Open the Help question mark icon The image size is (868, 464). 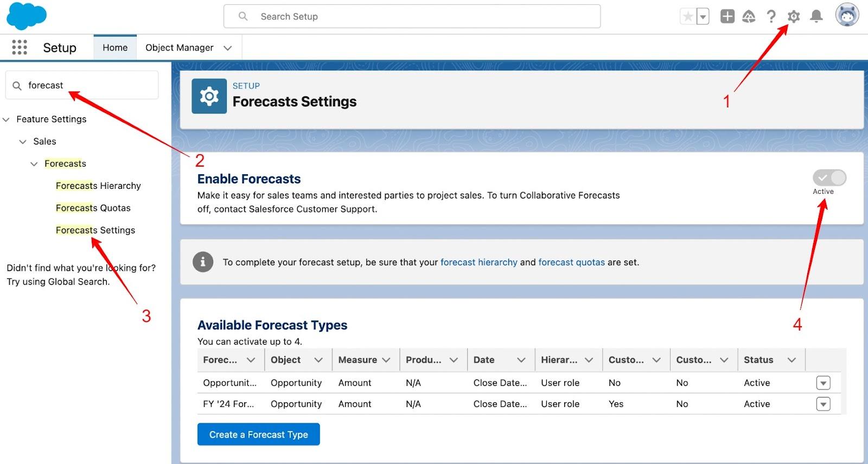point(771,17)
